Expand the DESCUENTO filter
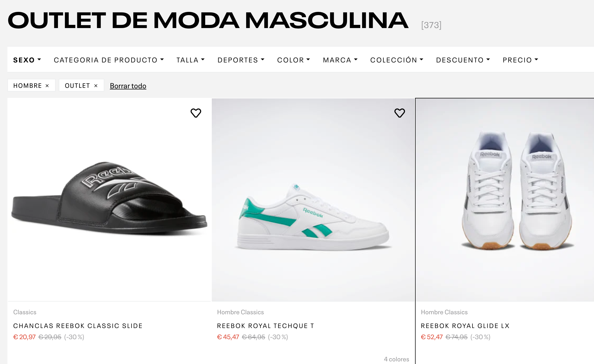 pos(462,60)
